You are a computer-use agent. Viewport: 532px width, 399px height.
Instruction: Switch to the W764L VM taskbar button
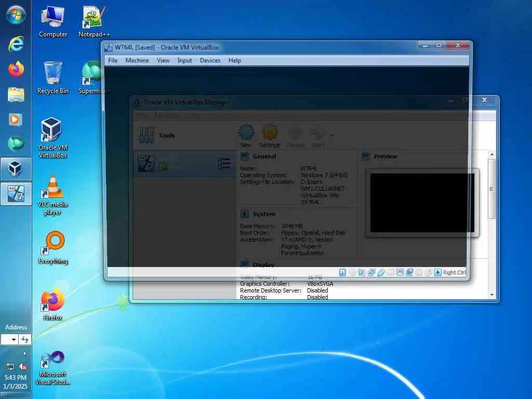16,194
